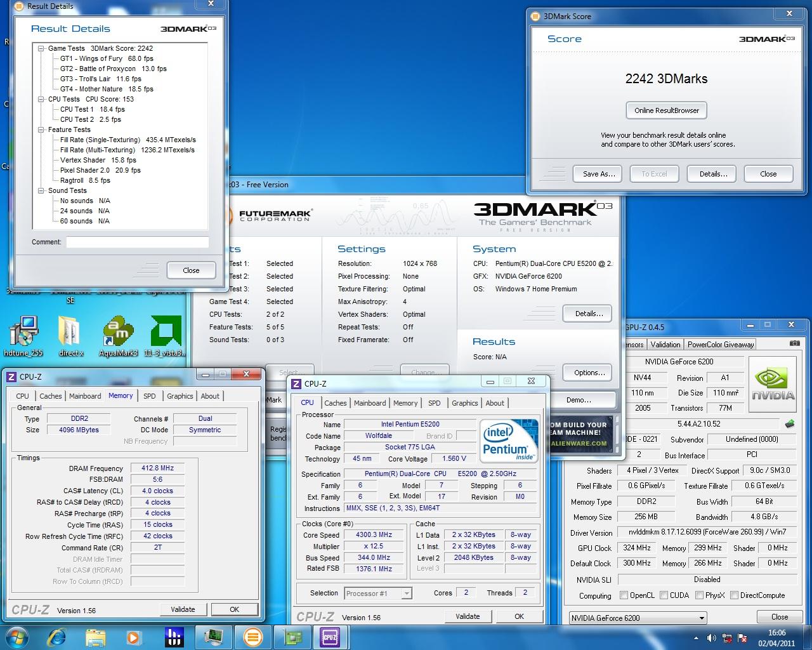Click the GPU-Z BIOS save chip icon
This screenshot has height=650, width=812.
point(790,423)
